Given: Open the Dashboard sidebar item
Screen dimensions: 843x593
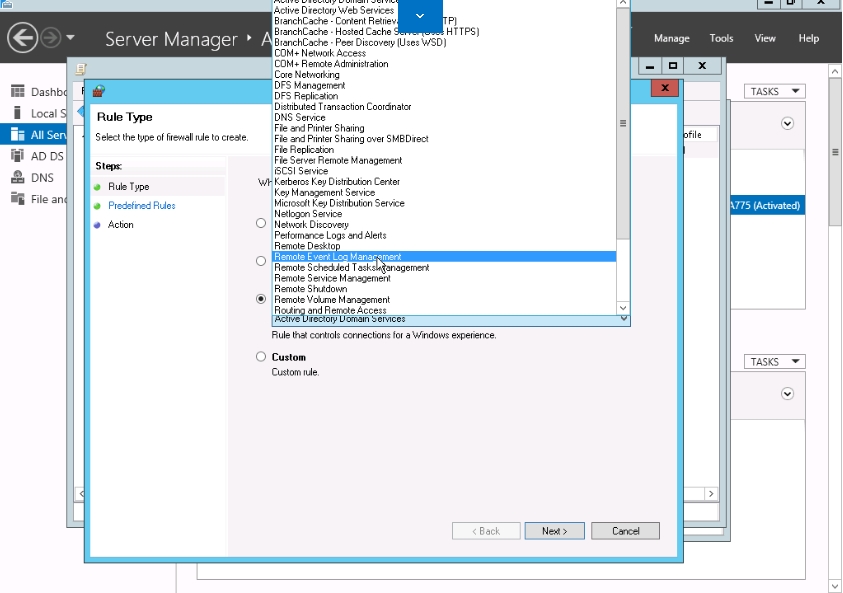Looking at the screenshot, I should (39, 92).
